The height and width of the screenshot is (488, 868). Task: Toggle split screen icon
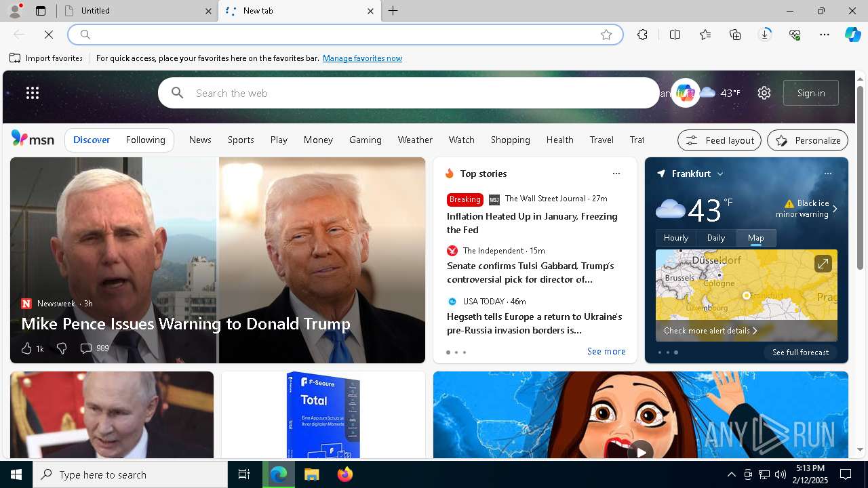(675, 35)
